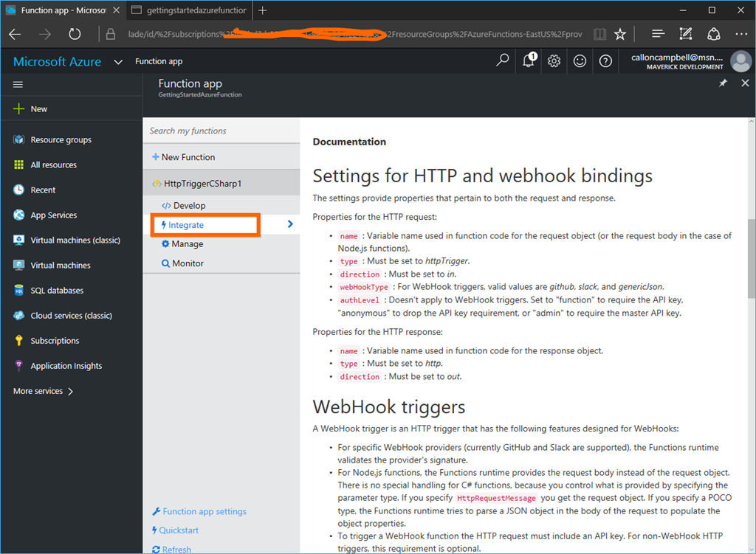Viewport: 756px width, 554px height.
Task: Click the feedback smiley icon
Action: coord(580,61)
